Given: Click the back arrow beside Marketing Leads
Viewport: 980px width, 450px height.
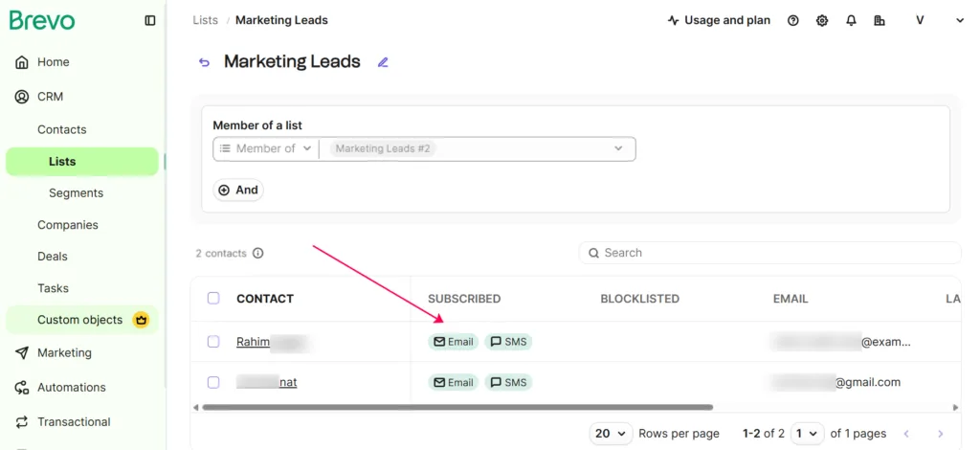Looking at the screenshot, I should [x=204, y=62].
